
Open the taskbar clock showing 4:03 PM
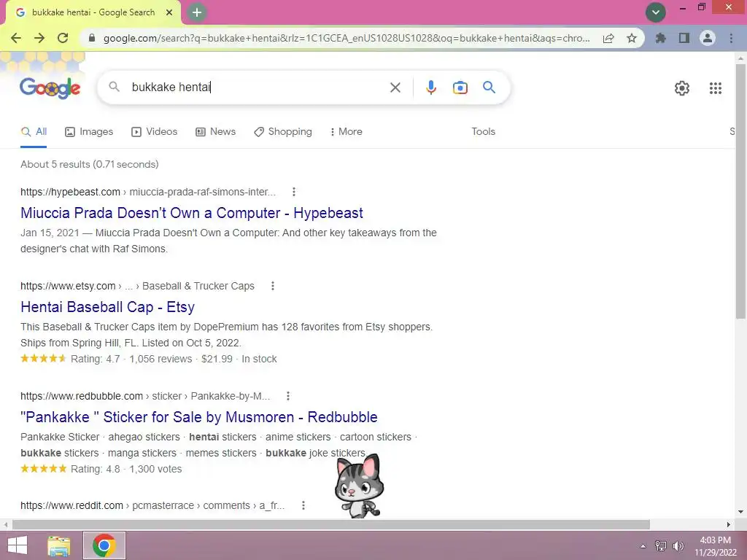[x=715, y=546]
